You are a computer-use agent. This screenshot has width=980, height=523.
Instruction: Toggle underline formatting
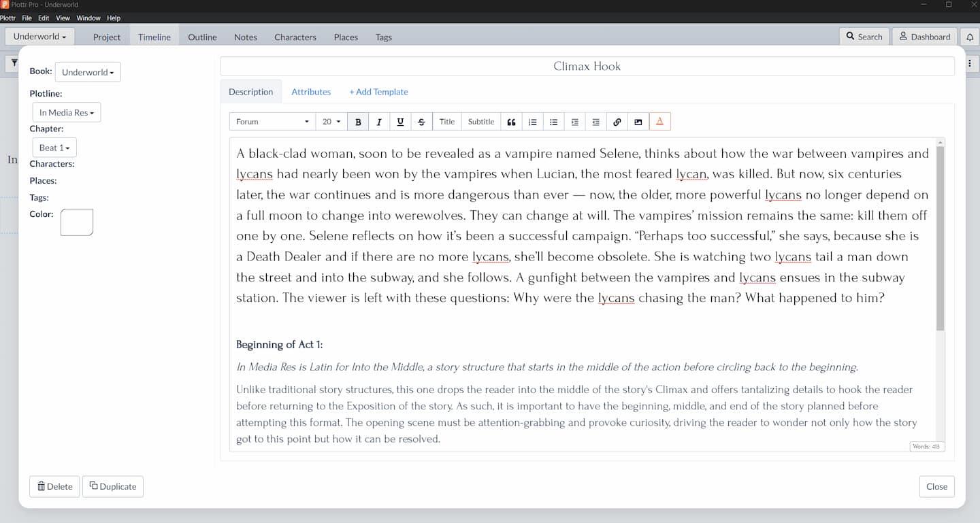coord(401,121)
